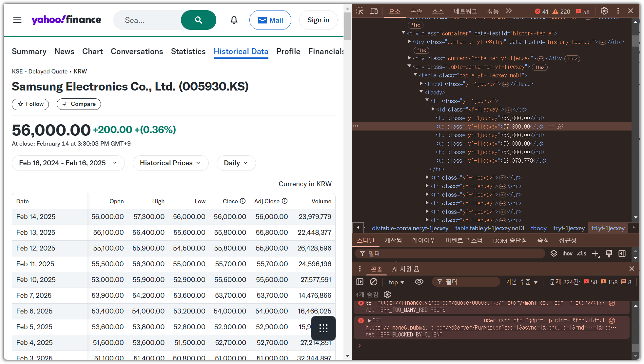This screenshot has height=364, width=644.
Task: Toggle the .cls element classes button
Action: coord(582,253)
